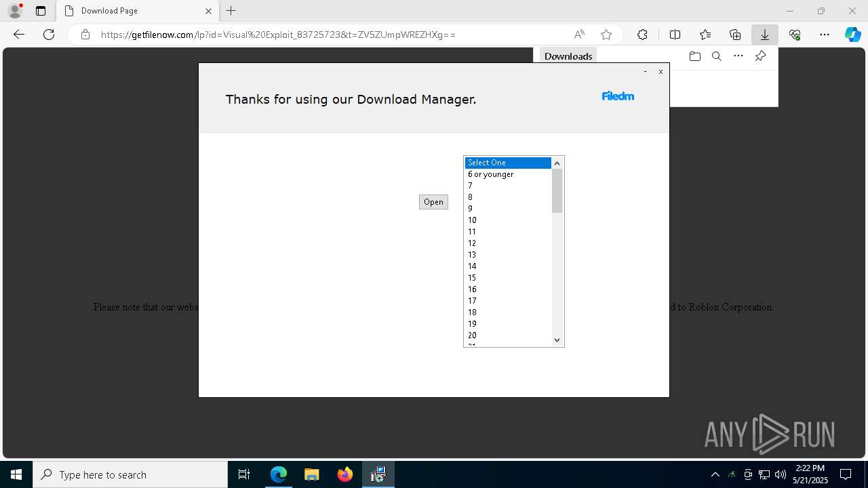
Task: Click the Downloads panel title
Action: point(568,56)
